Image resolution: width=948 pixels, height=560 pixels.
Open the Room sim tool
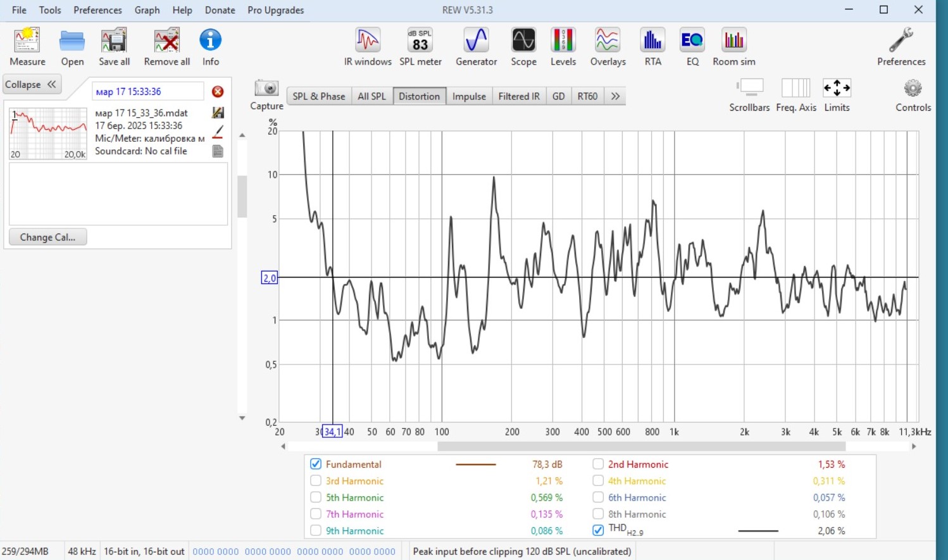tap(734, 40)
